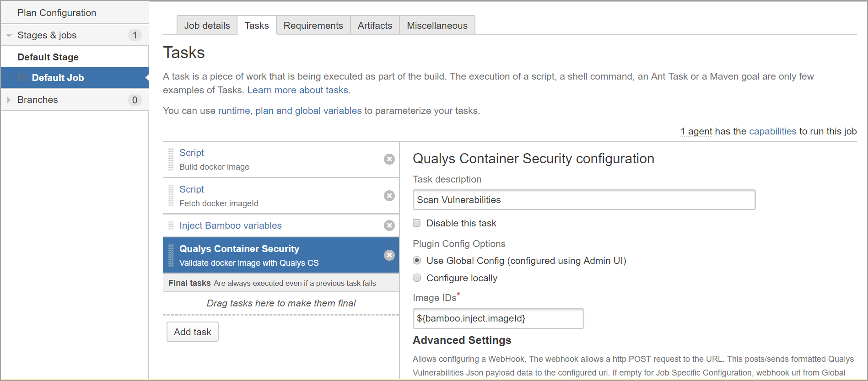Click drag handle of Fetch docker imageId task
868x381 pixels.
171,196
